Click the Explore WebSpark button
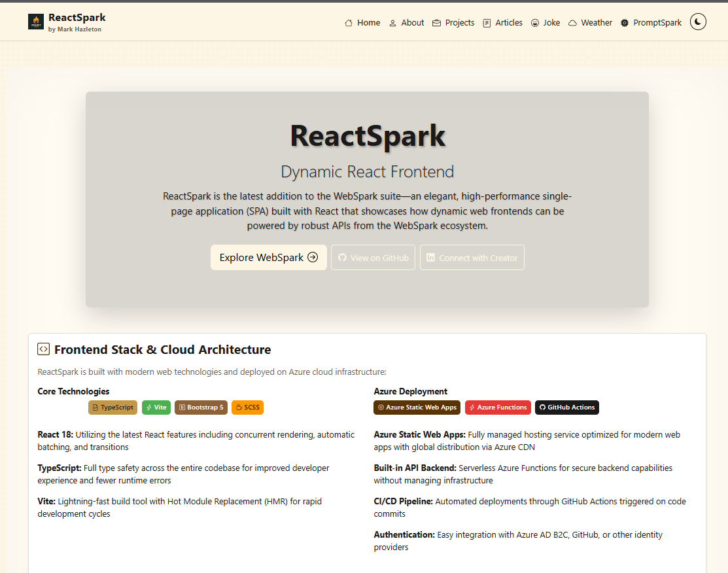This screenshot has height=573, width=728. (x=268, y=257)
